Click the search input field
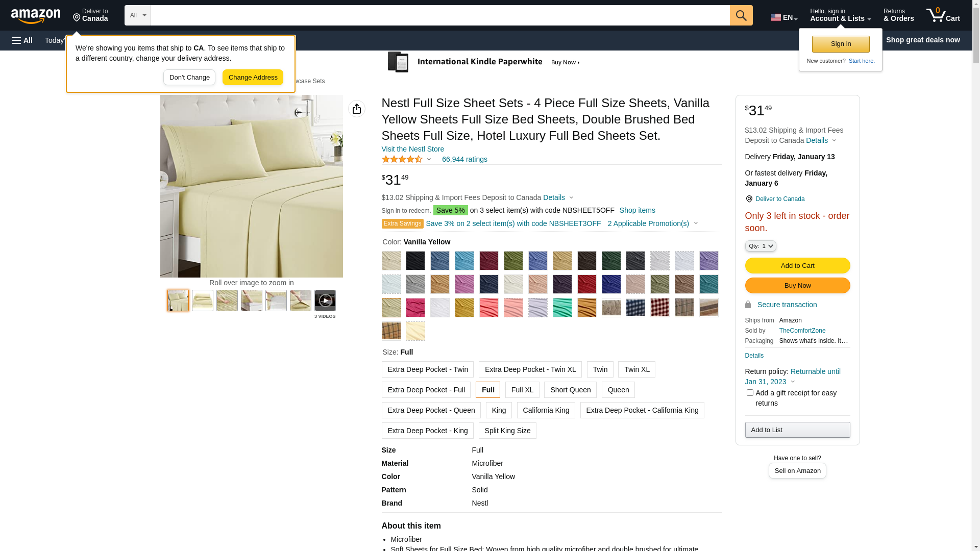 pos(440,15)
